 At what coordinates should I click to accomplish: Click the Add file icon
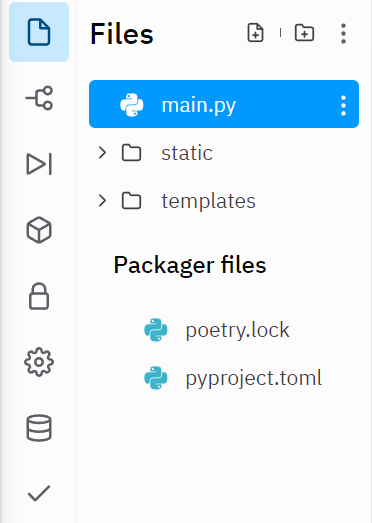[x=256, y=33]
